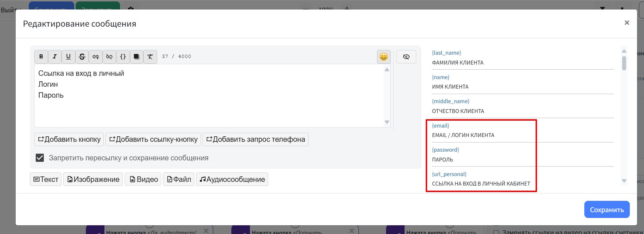The width and height of the screenshot is (644, 234).
Task: Select the {last_name} variable
Action: pyautogui.click(x=446, y=53)
